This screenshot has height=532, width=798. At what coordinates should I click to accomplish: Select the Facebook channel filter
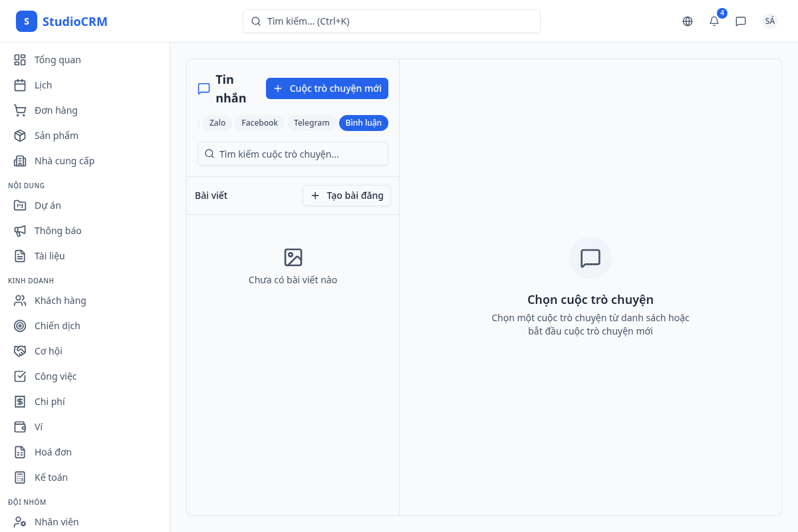click(259, 123)
